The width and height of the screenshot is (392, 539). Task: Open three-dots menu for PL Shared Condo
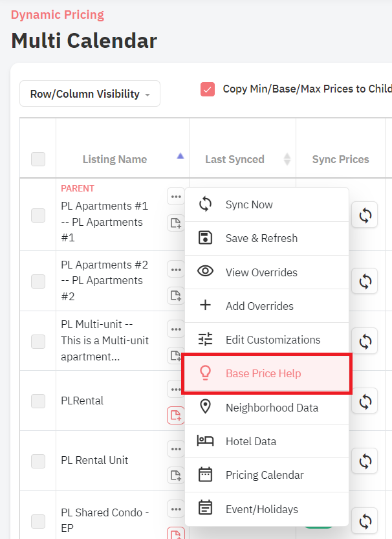(176, 509)
